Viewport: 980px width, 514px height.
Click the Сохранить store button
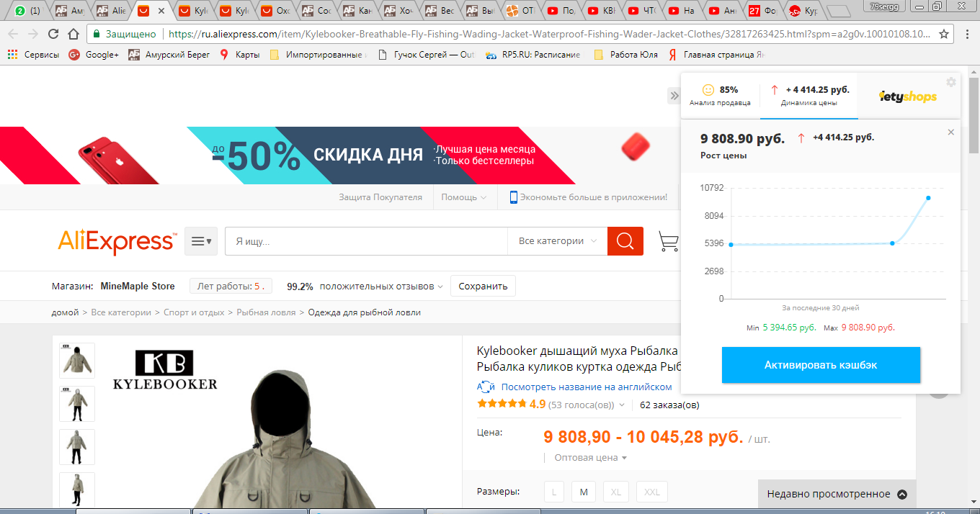pos(483,286)
